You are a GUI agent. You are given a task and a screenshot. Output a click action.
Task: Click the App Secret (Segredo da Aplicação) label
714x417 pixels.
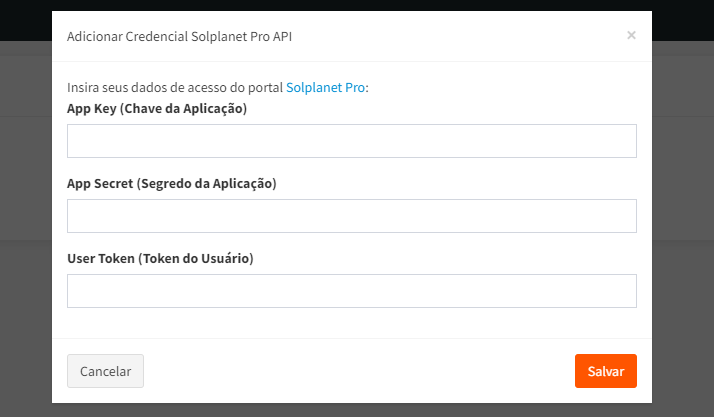pyautogui.click(x=171, y=184)
